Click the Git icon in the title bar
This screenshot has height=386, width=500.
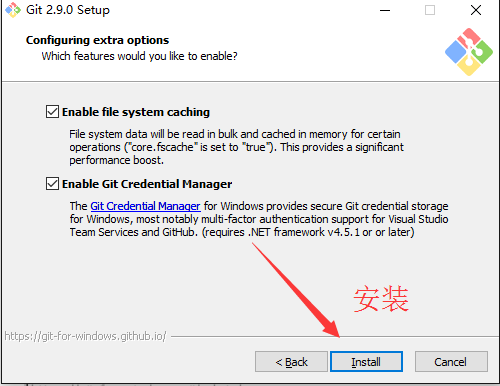[x=13, y=10]
